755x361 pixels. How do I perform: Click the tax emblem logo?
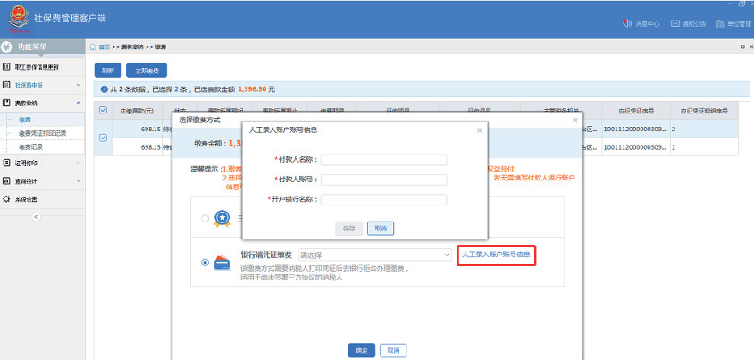pyautogui.click(x=19, y=20)
